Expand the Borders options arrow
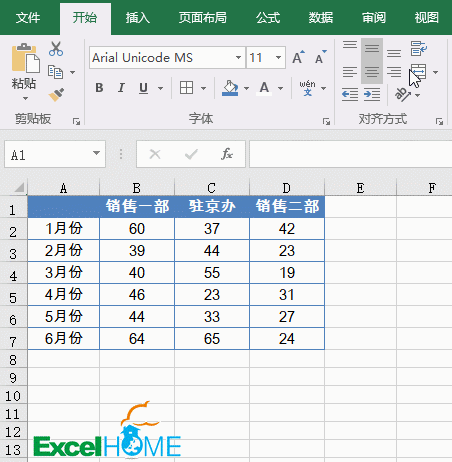Image resolution: width=452 pixels, height=462 pixels. pos(203,88)
